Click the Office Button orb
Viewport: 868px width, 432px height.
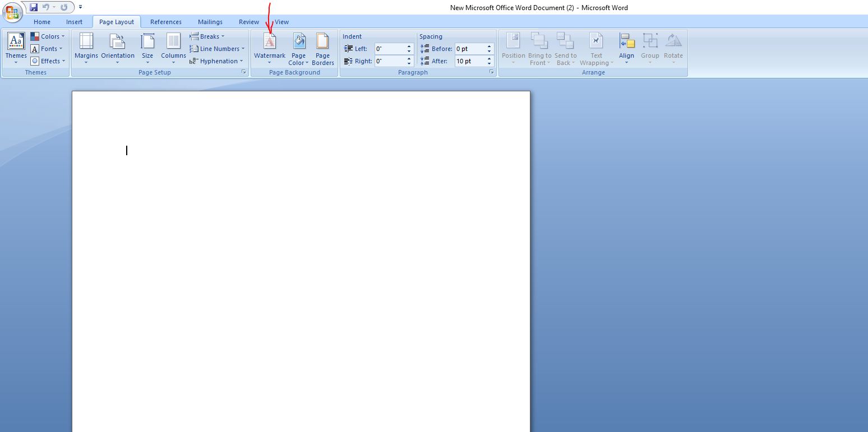pyautogui.click(x=12, y=12)
